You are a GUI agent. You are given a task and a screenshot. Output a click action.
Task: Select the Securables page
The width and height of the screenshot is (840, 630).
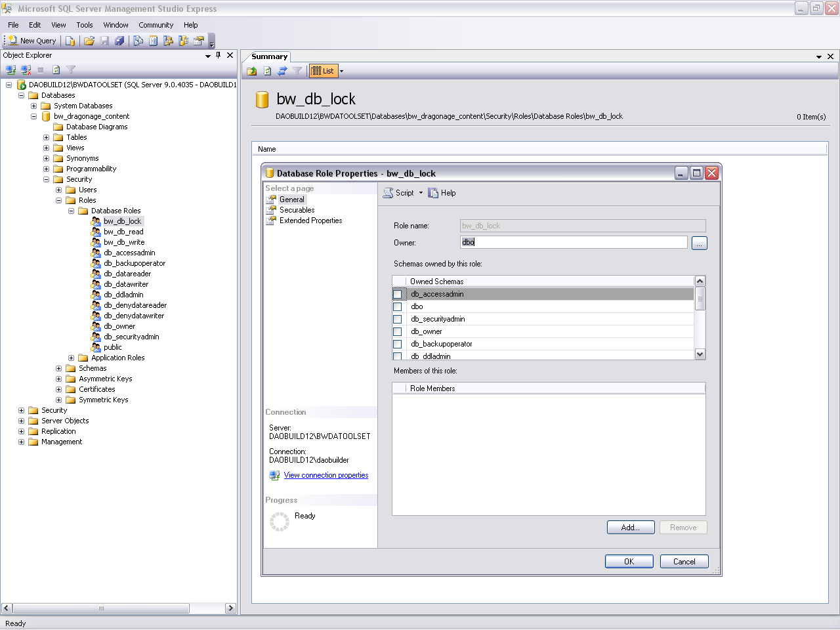click(297, 210)
